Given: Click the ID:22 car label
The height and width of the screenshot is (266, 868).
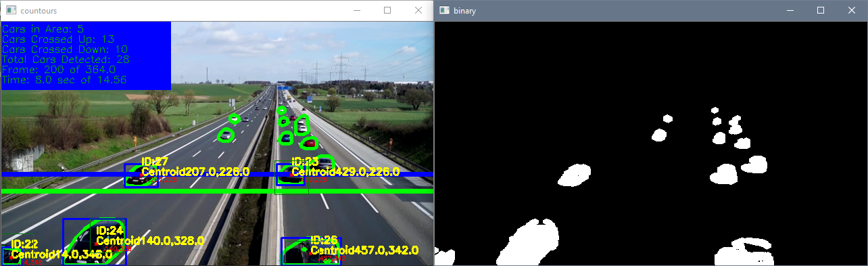Looking at the screenshot, I should pos(24,244).
